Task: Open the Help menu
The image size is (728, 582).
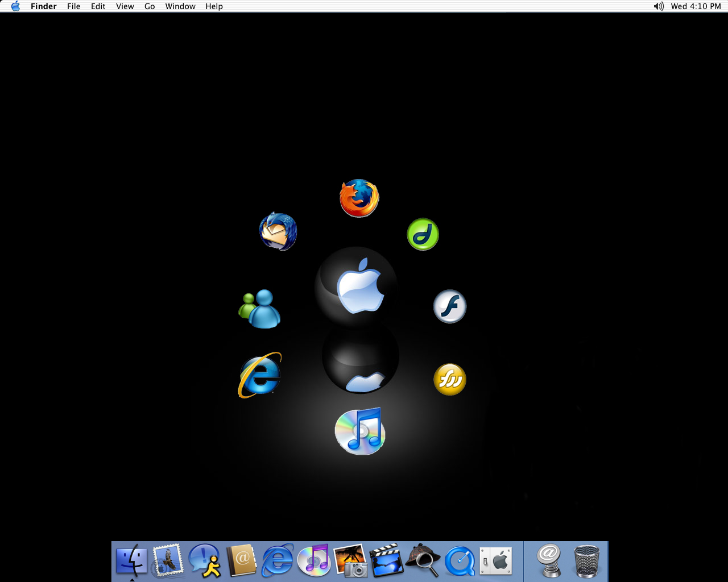Action: 214,6
